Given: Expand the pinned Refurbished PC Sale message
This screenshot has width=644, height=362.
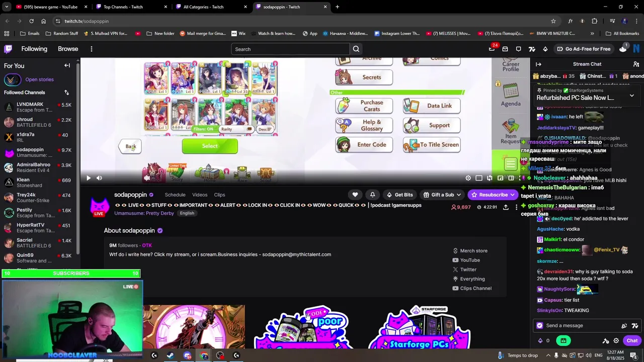Looking at the screenshot, I should 632,95.
